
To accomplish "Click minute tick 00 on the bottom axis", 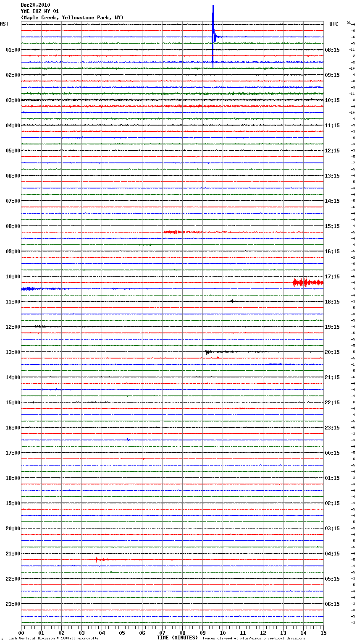I will 21,633.
